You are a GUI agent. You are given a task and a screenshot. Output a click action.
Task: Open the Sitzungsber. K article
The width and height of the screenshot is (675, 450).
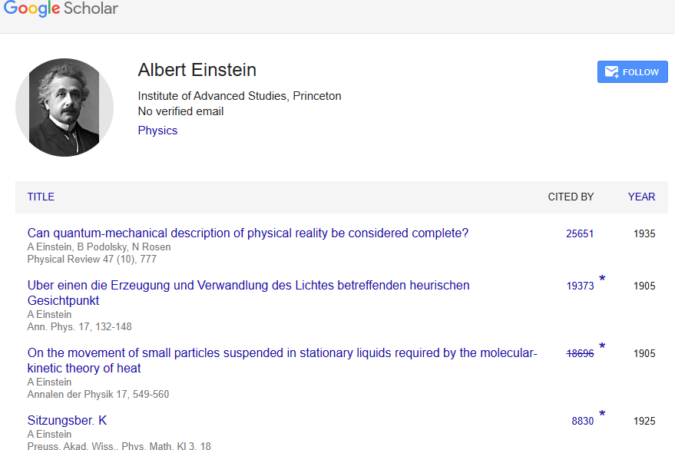(67, 420)
